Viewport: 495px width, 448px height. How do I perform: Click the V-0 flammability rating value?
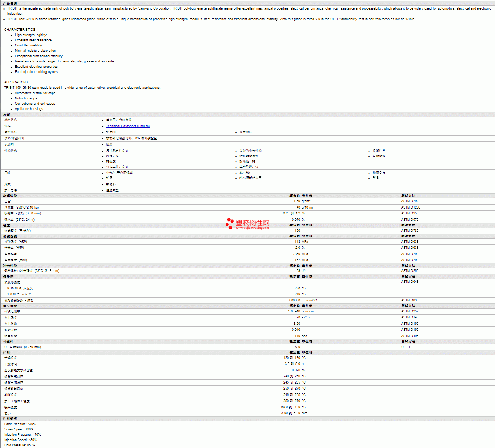pos(298,347)
